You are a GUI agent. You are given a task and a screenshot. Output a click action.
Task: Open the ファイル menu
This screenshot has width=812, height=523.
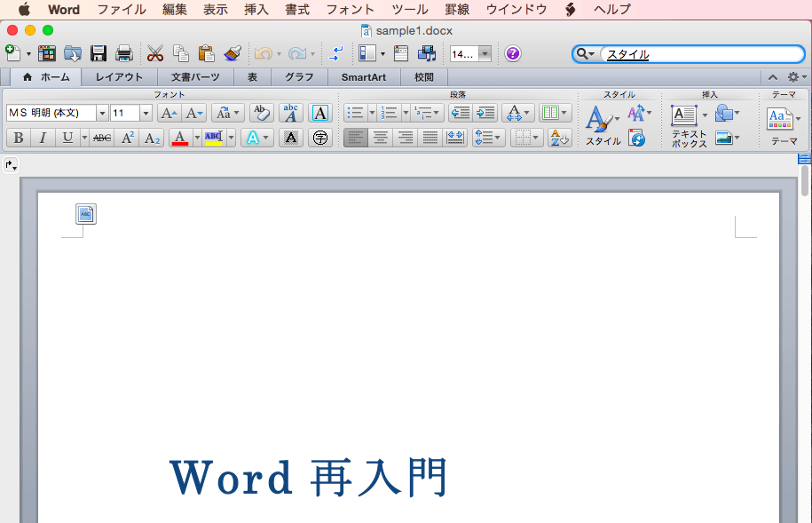point(122,10)
